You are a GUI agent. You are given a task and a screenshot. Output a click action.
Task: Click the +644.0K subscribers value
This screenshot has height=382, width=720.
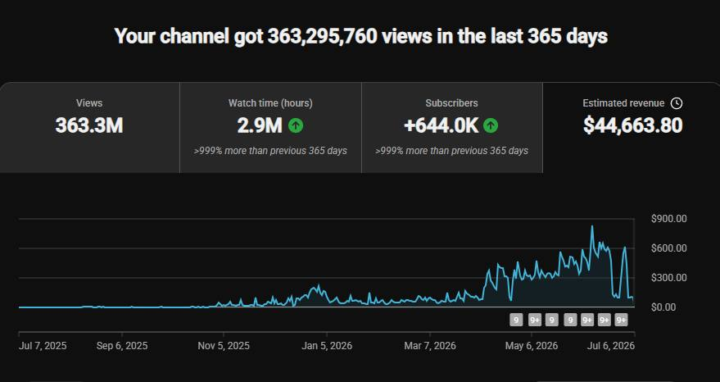pos(441,125)
